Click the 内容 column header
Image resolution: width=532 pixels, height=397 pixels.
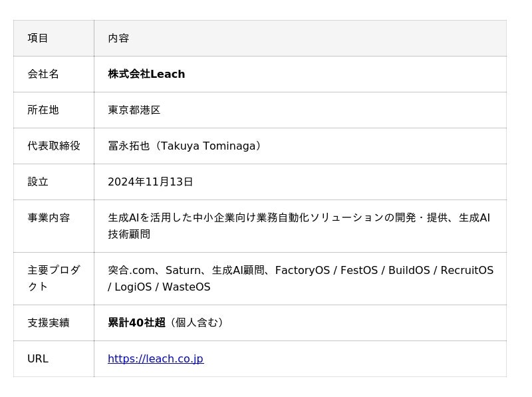click(x=118, y=39)
